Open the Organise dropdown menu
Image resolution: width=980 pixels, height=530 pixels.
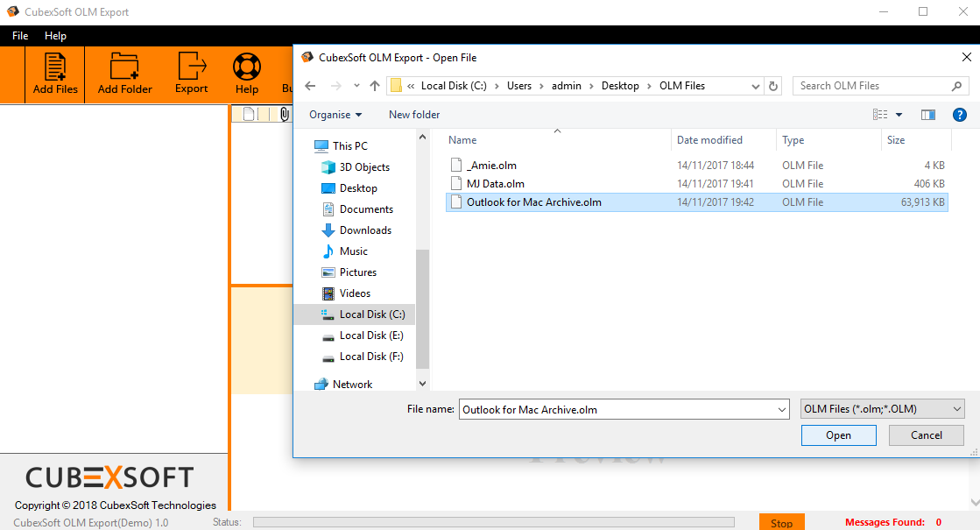click(x=335, y=115)
